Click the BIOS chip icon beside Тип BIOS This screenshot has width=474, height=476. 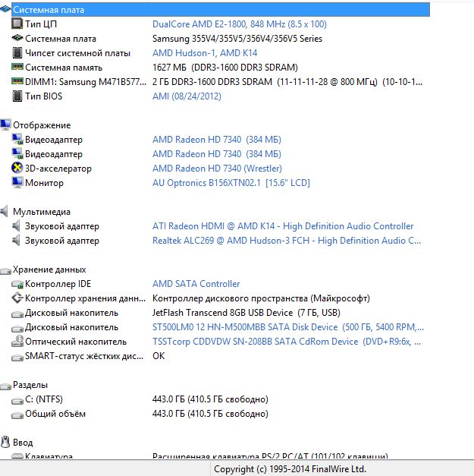(x=17, y=96)
